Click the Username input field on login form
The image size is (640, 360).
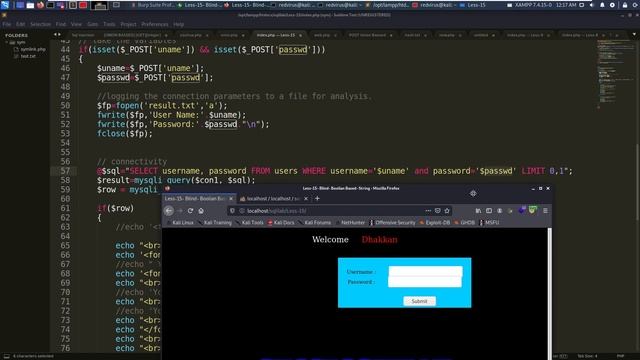[x=425, y=271]
